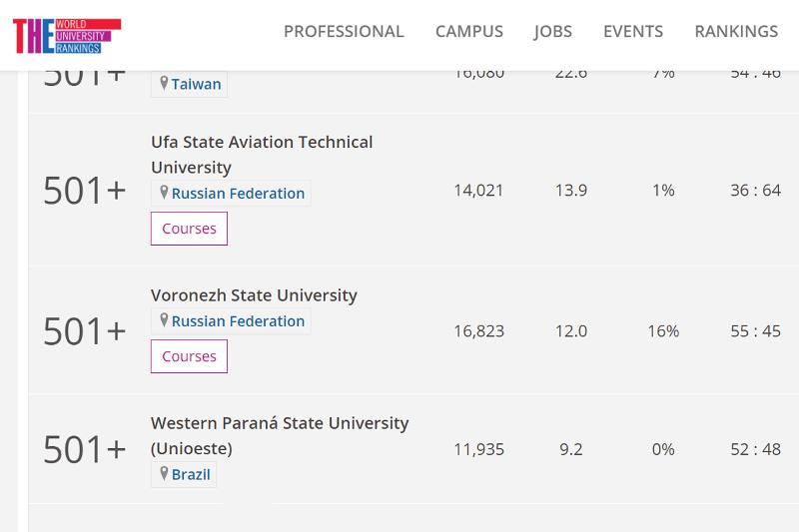The image size is (799, 532).
Task: Open the Rankings navigation menu
Action: point(736,31)
